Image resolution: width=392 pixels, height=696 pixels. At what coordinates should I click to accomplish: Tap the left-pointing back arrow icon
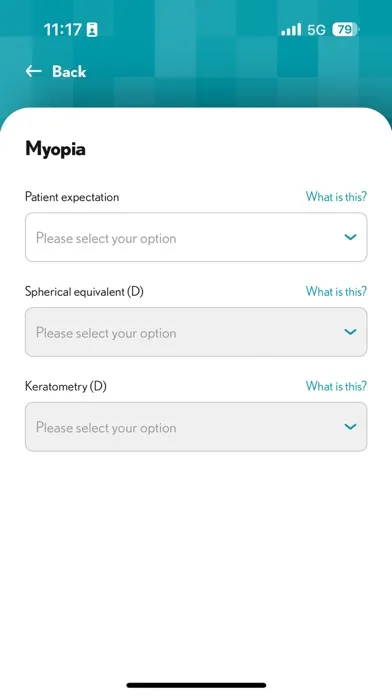click(x=33, y=71)
